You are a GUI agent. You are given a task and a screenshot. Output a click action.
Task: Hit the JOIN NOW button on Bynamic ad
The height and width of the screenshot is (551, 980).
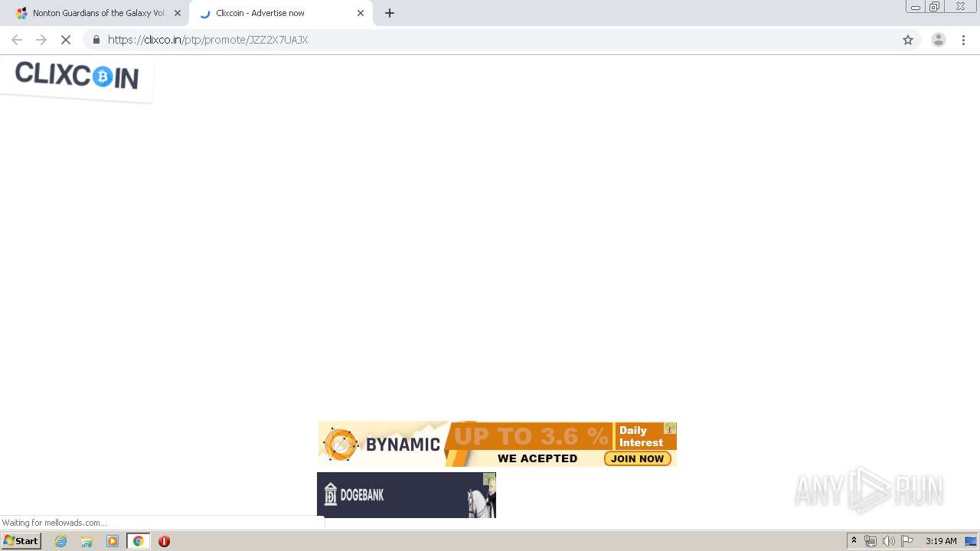[x=638, y=458]
